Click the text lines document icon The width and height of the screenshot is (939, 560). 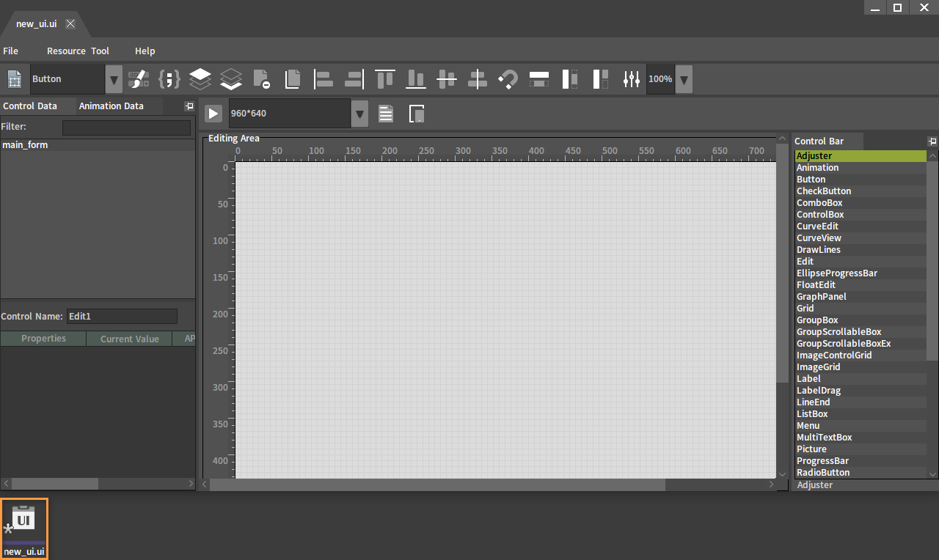386,114
